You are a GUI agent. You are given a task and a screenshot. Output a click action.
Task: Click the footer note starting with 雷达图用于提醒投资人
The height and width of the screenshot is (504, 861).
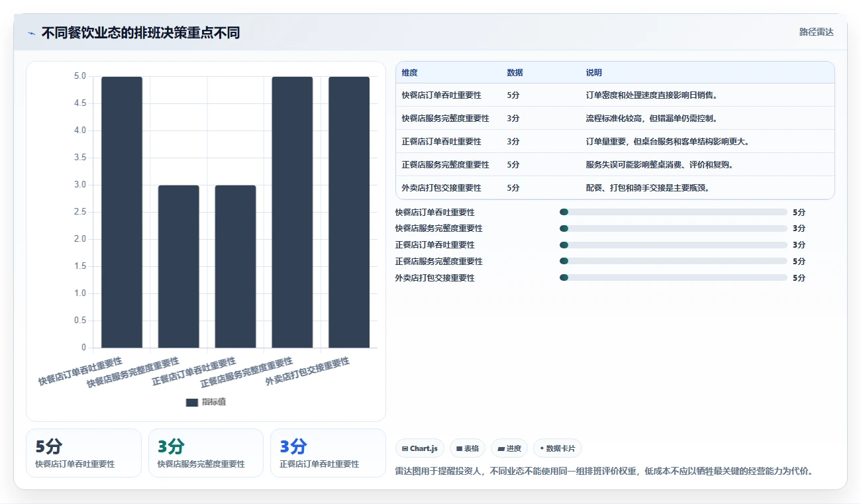[604, 472]
